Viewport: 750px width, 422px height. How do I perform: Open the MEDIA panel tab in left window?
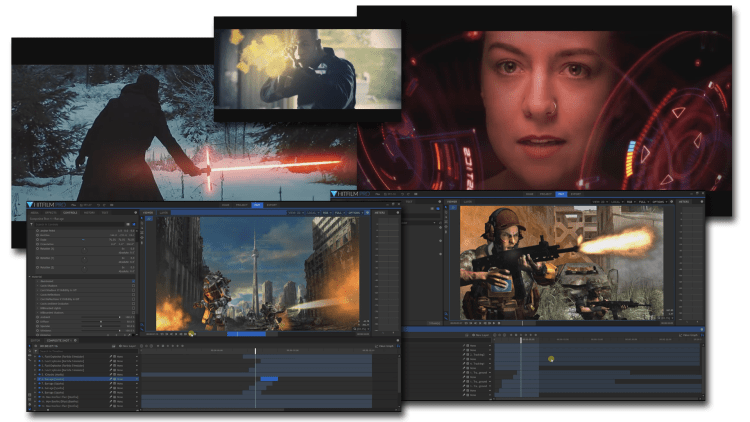click(x=34, y=212)
